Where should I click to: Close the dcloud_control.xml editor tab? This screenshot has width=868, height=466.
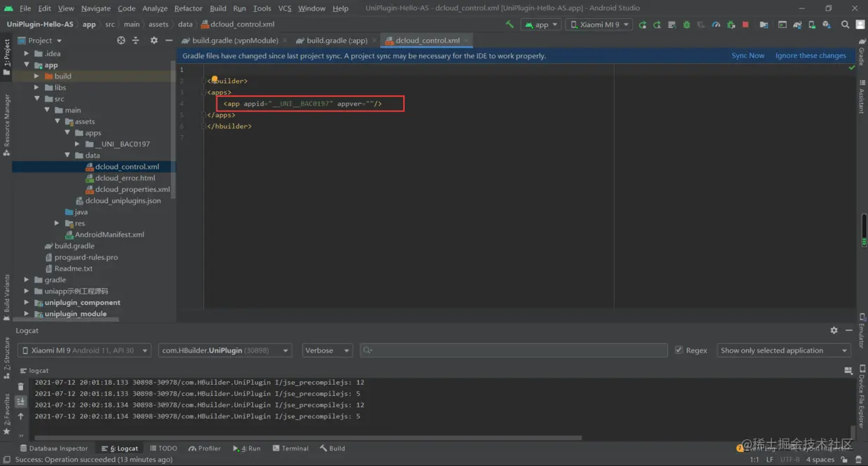pos(466,41)
